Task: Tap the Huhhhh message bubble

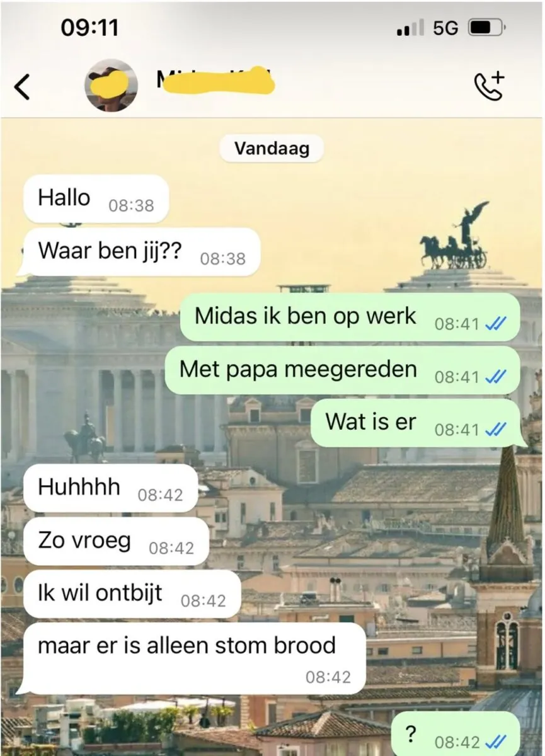Action: pos(110,488)
